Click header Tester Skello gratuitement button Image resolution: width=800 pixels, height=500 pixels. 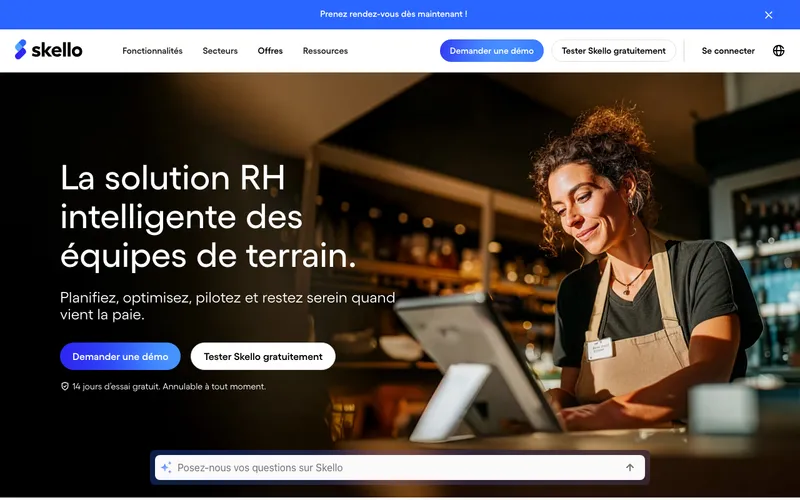(613, 51)
